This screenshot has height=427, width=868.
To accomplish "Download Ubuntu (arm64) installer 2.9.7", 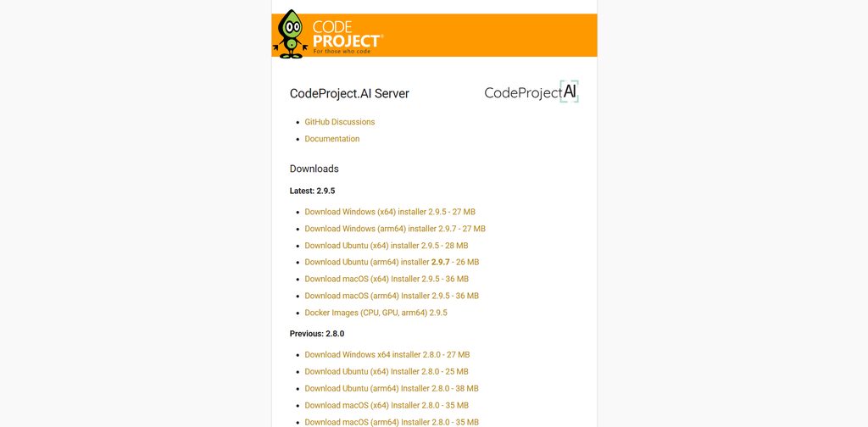I will coord(392,262).
